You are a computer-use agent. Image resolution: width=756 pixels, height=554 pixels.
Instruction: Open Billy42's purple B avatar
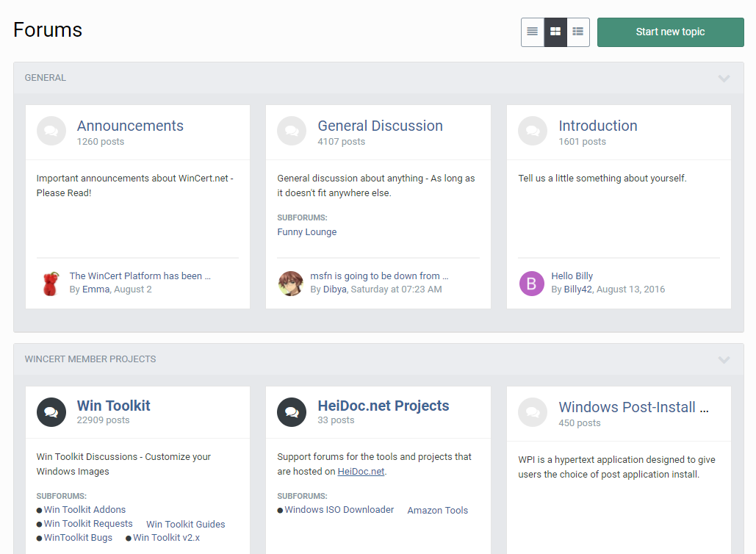(532, 283)
